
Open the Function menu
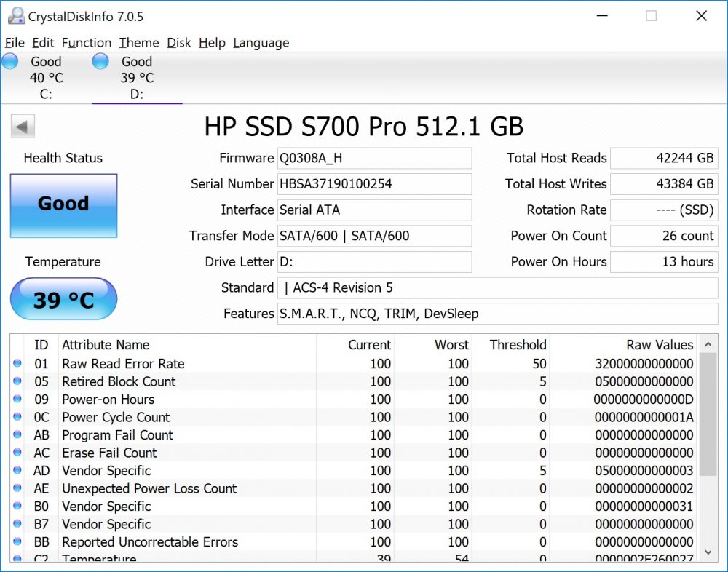click(87, 43)
